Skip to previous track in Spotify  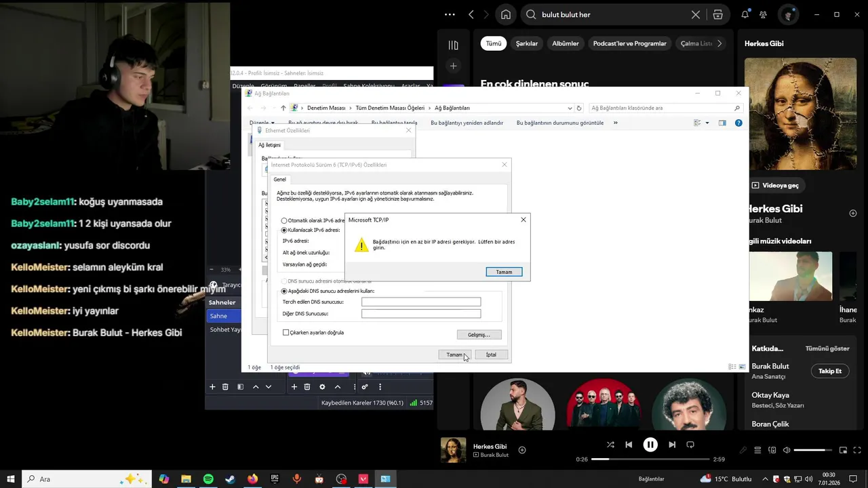[629, 445]
